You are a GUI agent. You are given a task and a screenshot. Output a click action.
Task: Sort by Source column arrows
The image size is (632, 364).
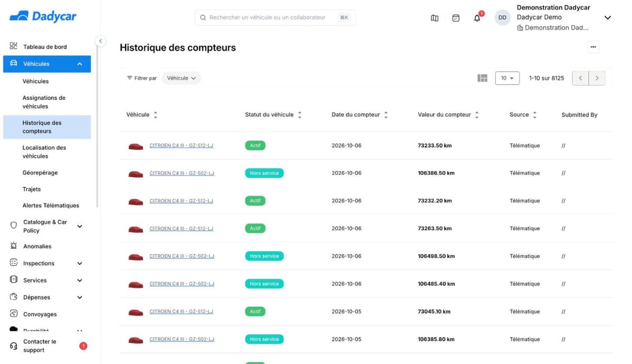(535, 115)
